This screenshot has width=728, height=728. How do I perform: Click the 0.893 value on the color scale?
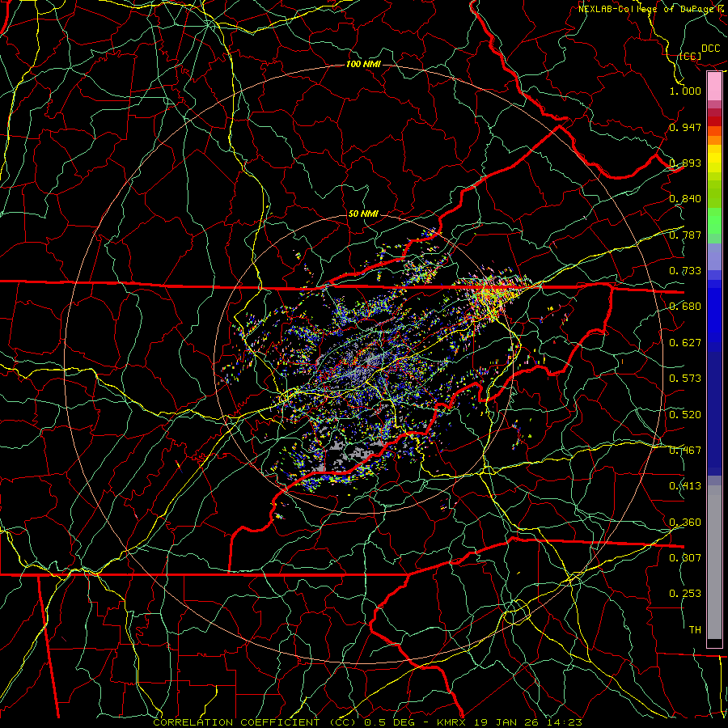click(x=685, y=163)
